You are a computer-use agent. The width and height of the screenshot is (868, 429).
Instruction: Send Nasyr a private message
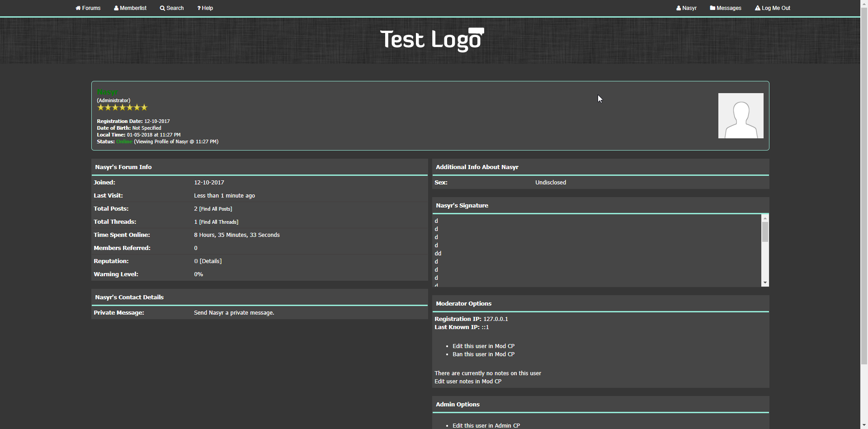(234, 313)
